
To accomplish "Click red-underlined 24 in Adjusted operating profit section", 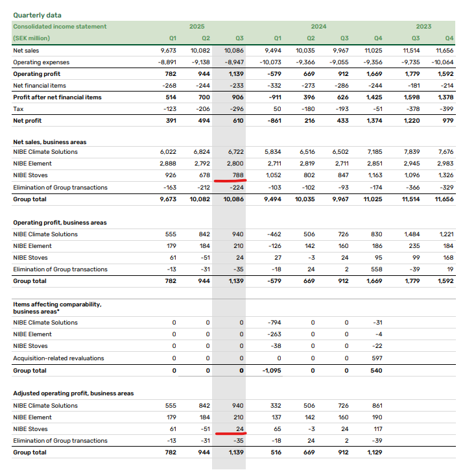I will [x=238, y=429].
